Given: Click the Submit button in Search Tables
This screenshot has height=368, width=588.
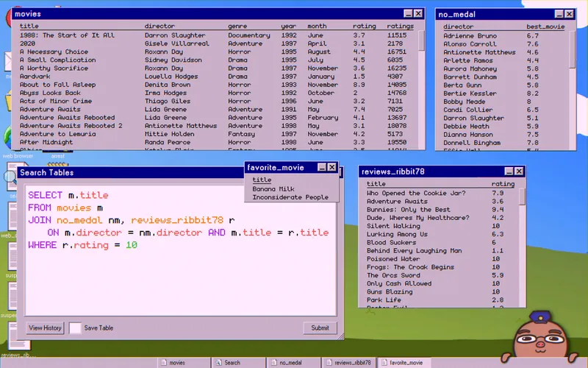Looking at the screenshot, I should tap(320, 328).
